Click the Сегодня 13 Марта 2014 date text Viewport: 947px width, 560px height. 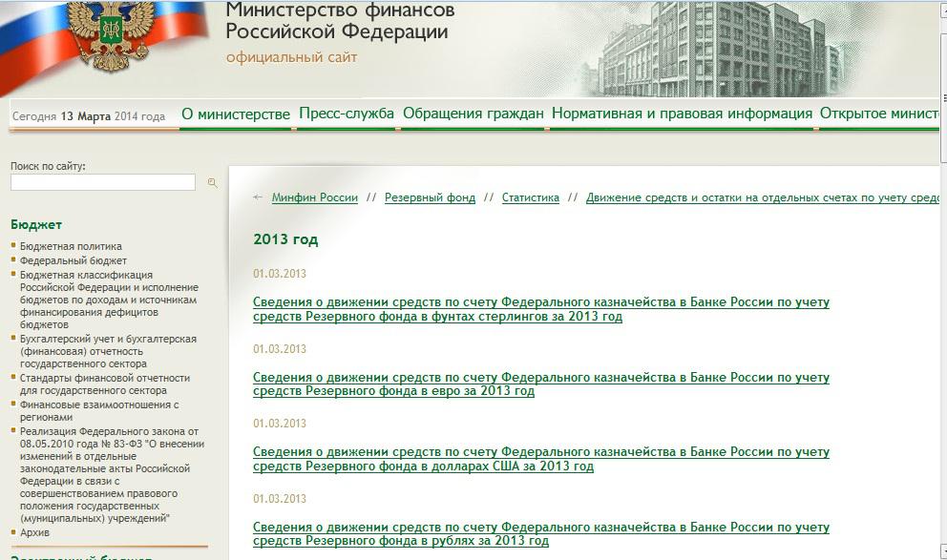(x=88, y=116)
